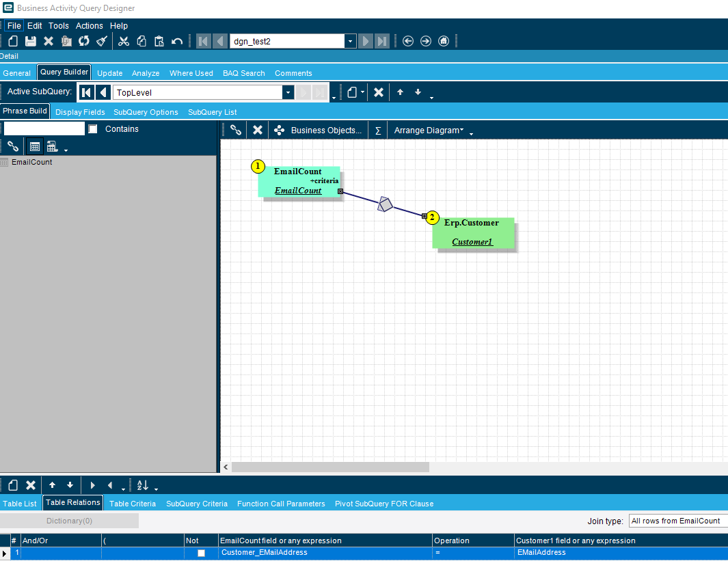Open the SubQuery List tab
The width and height of the screenshot is (728, 574).
(212, 112)
